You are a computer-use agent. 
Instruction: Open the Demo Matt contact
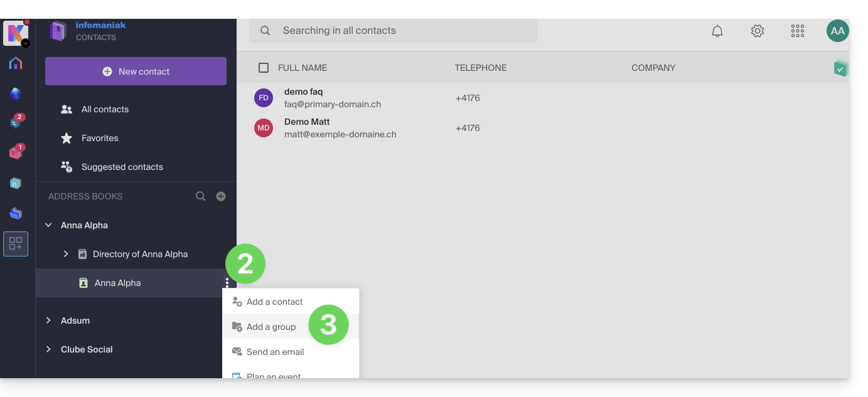tap(307, 122)
